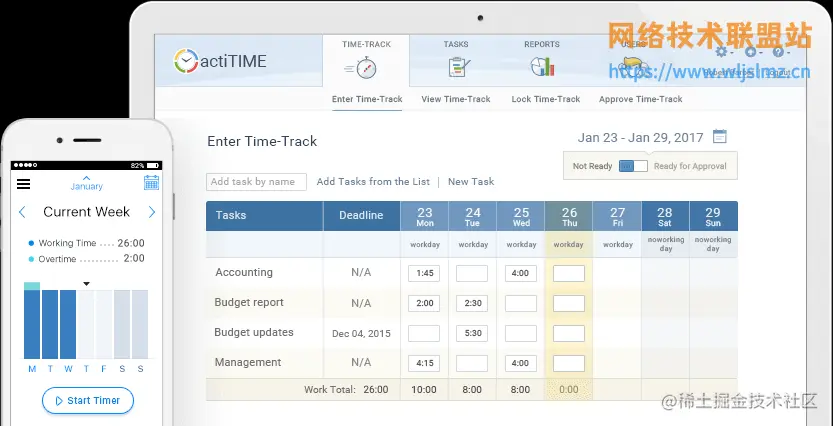Click Working Time 26:00 legend on phone
This screenshot has width=833, height=426.
[86, 243]
